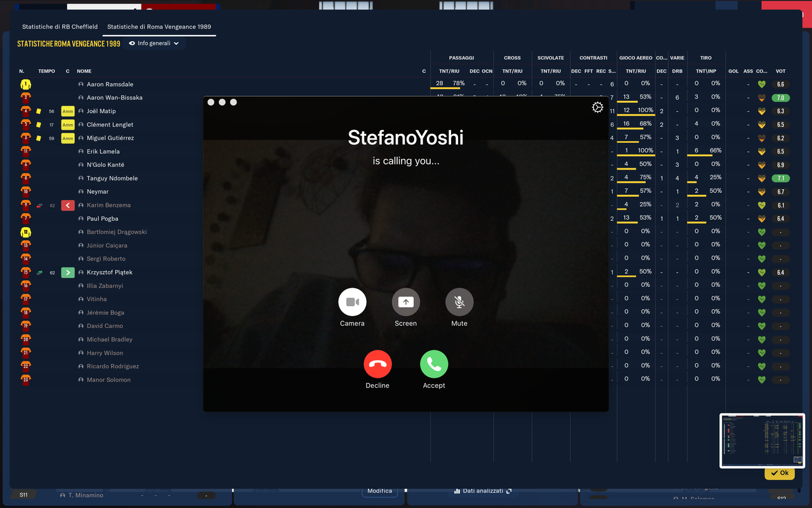The width and height of the screenshot is (812, 508).
Task: Click Krzysztof Piątek's green substitution arrow
Action: 68,272
